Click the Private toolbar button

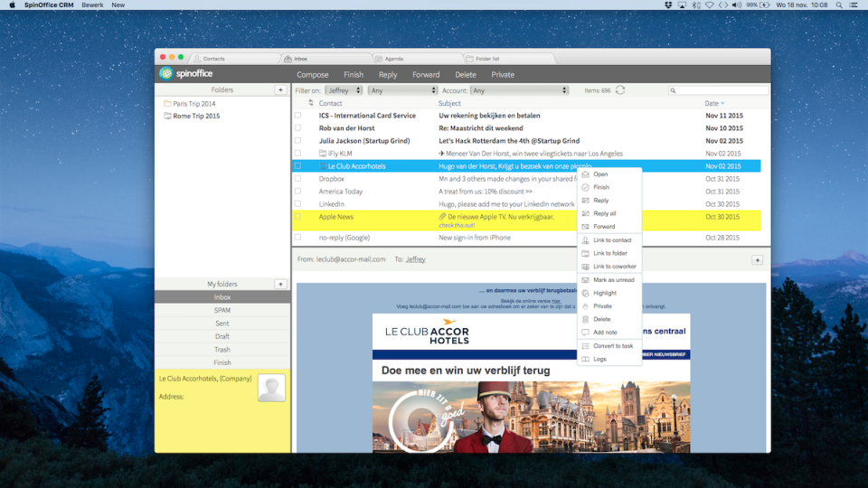tap(503, 75)
